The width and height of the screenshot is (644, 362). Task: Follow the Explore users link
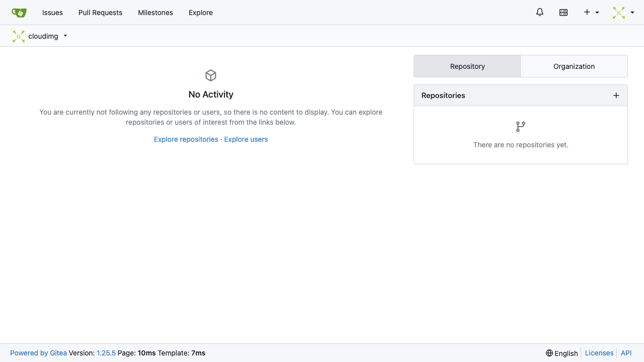click(246, 139)
